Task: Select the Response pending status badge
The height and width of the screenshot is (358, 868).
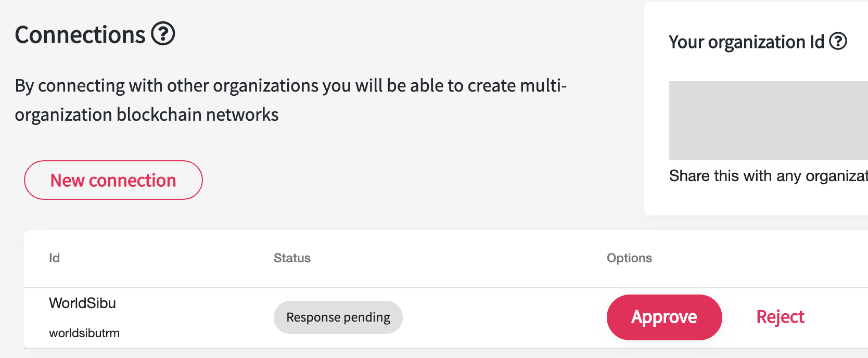Action: 338,317
